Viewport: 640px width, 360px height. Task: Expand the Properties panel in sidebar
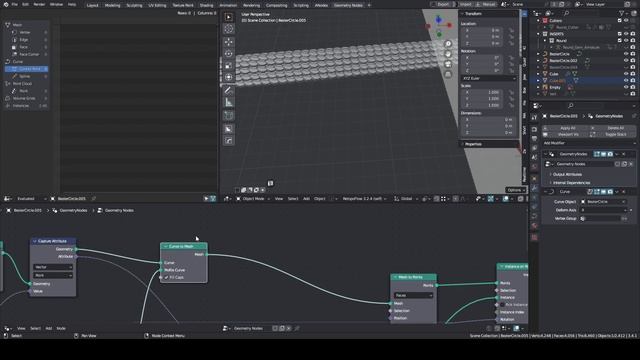click(x=473, y=144)
